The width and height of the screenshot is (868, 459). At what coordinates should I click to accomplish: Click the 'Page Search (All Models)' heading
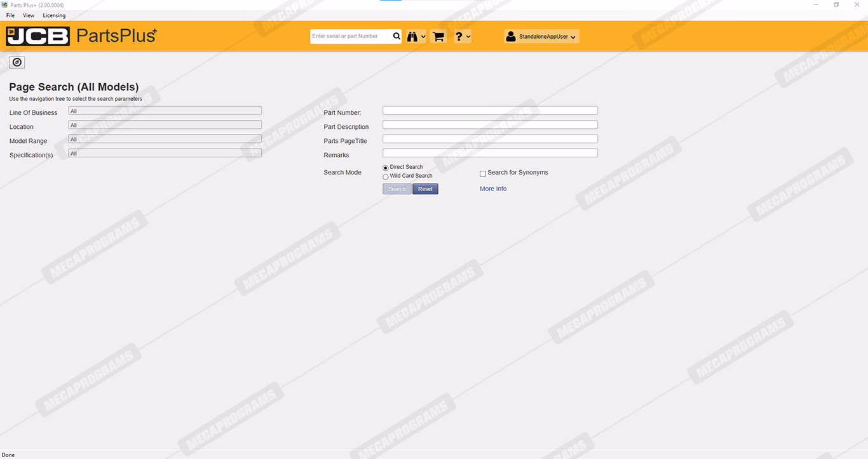[74, 87]
